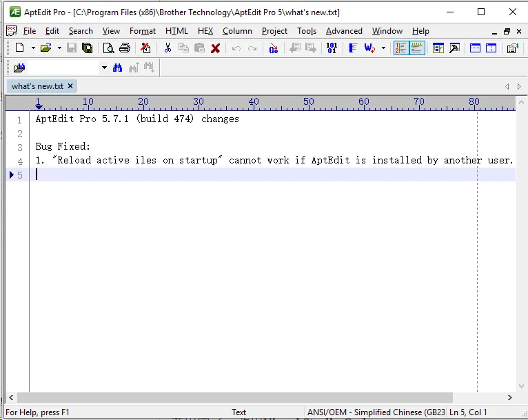This screenshot has height=420, width=528.
Task: Click the horizontal split window icon
Action: pyautogui.click(x=475, y=48)
